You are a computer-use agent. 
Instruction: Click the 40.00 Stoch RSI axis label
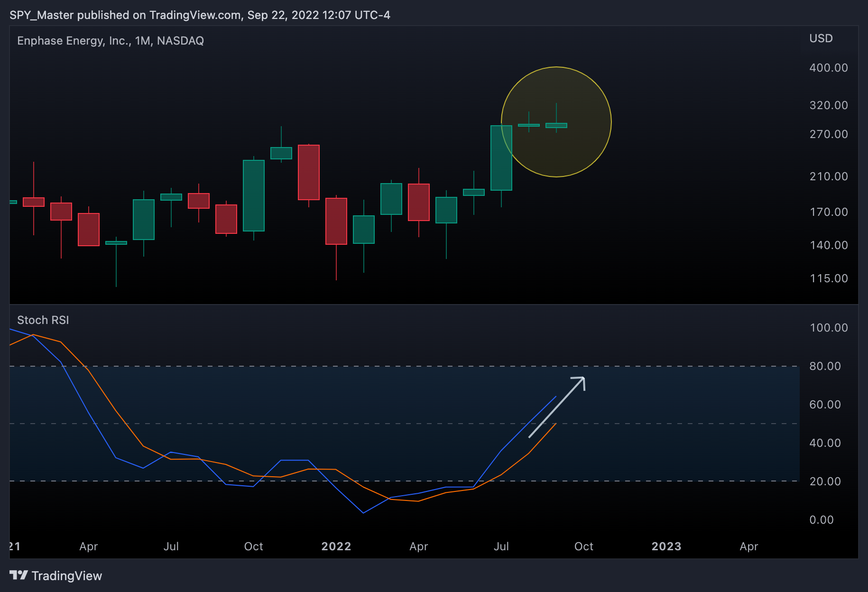coord(825,443)
